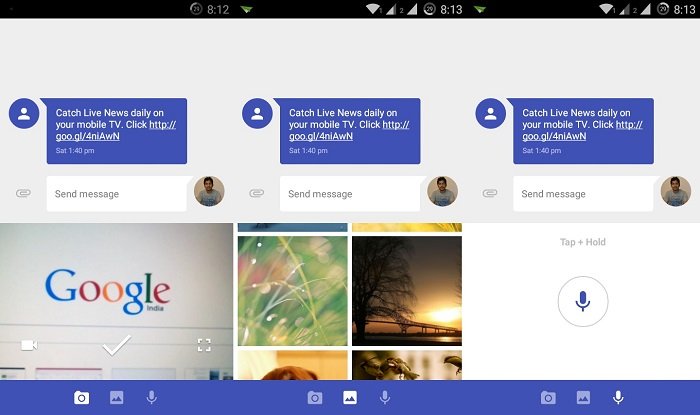Focus the Send message field in middle screen
Screen dimensions: 700x415
[350, 194]
